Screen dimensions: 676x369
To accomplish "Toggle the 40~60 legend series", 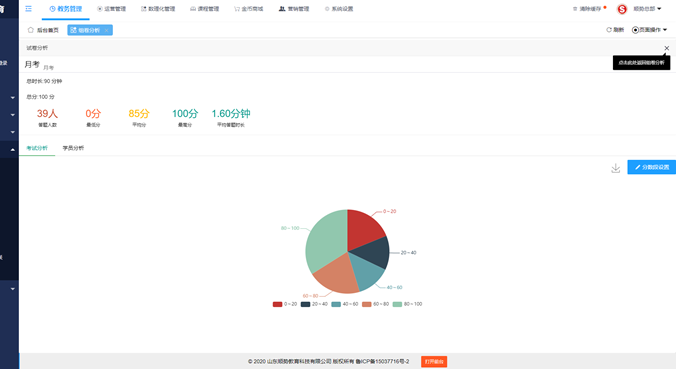I will coord(345,304).
